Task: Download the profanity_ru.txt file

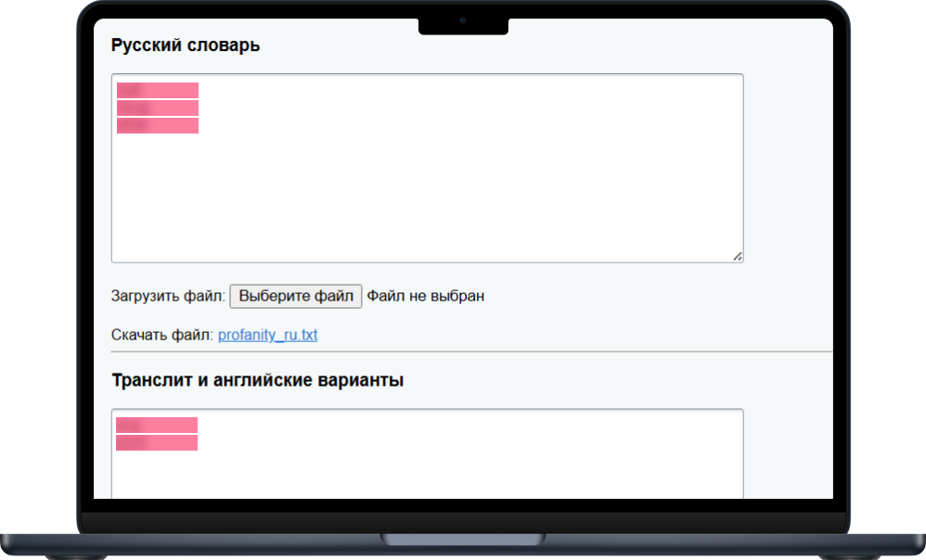Action: point(267,335)
